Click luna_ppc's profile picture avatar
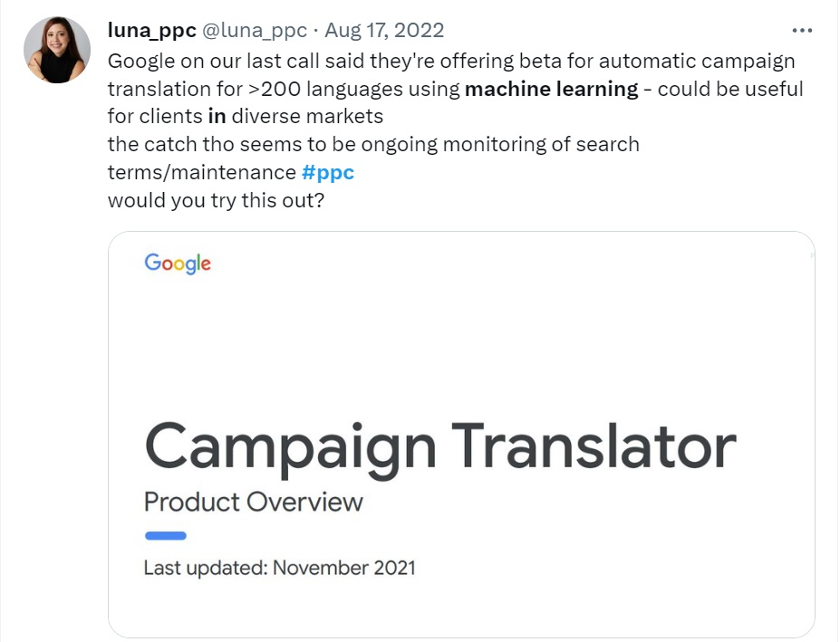 coord(57,50)
